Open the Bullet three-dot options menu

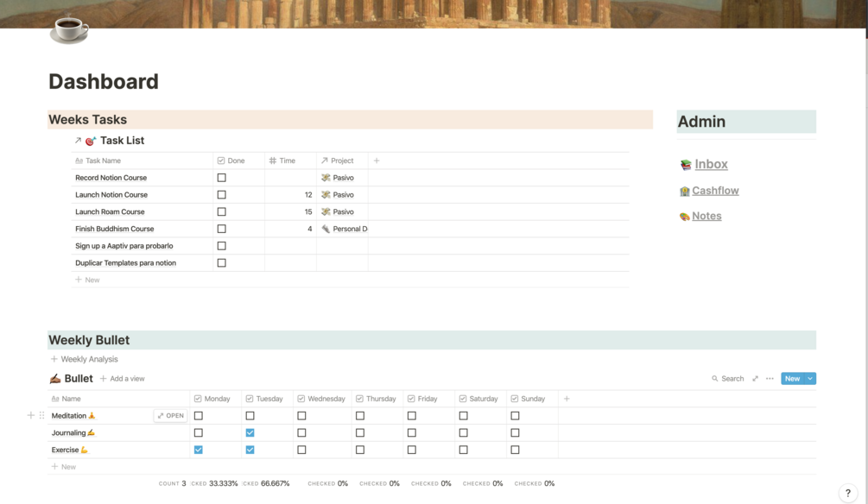[x=770, y=378]
